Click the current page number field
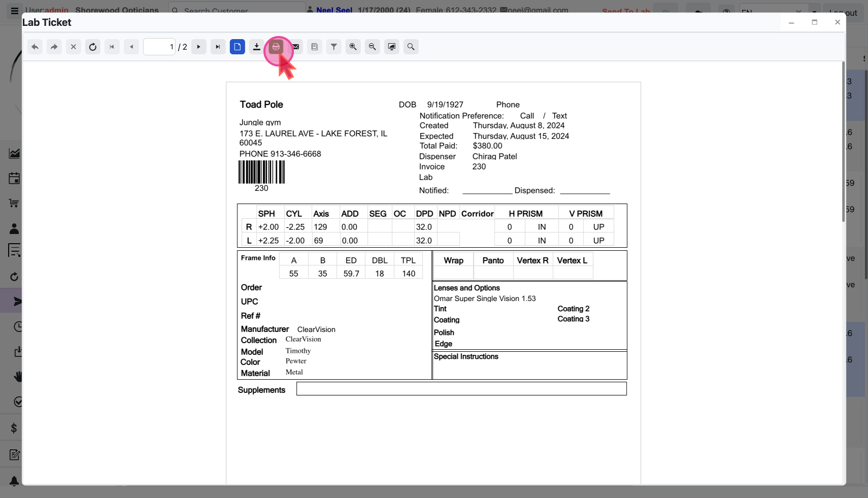 [159, 47]
